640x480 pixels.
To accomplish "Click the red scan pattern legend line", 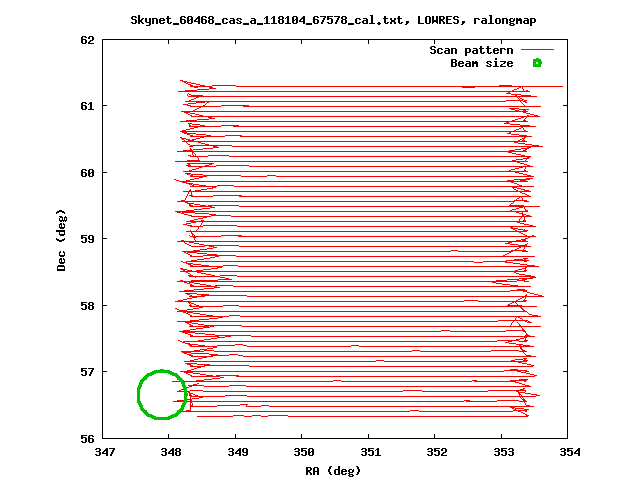I will 537,50.
